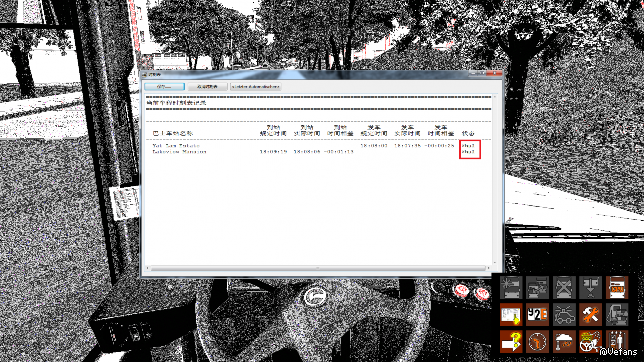This screenshot has width=644, height=362.
Task: Click the 状态 column header
Action: click(x=468, y=134)
